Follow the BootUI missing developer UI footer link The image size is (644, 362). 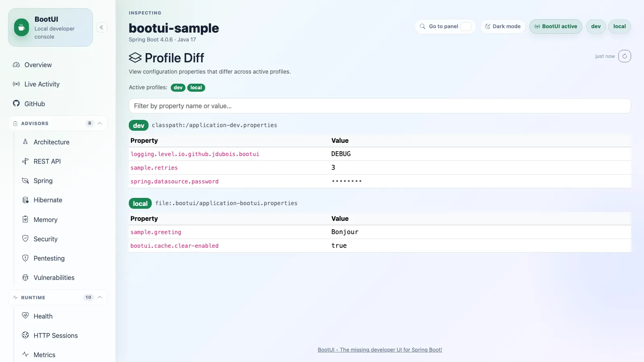(x=380, y=350)
